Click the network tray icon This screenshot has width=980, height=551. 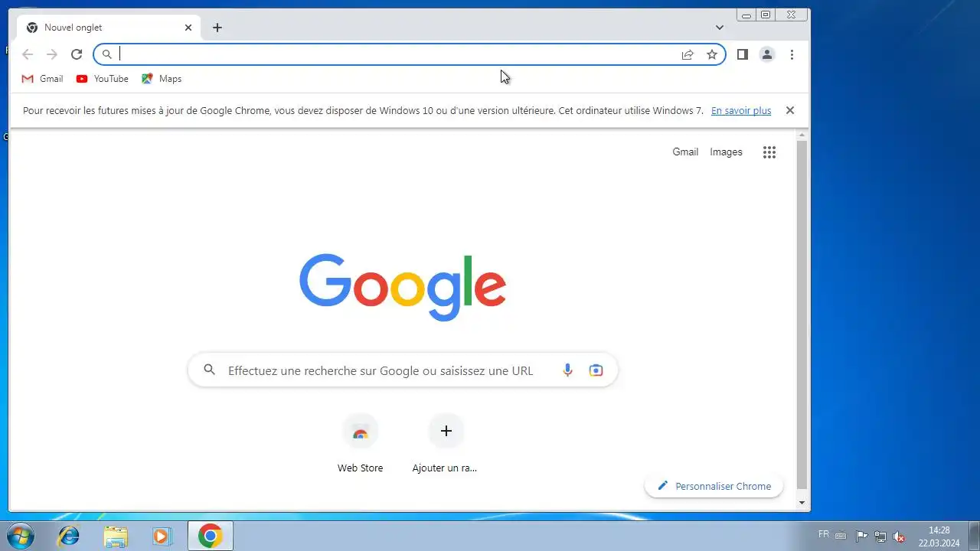880,536
